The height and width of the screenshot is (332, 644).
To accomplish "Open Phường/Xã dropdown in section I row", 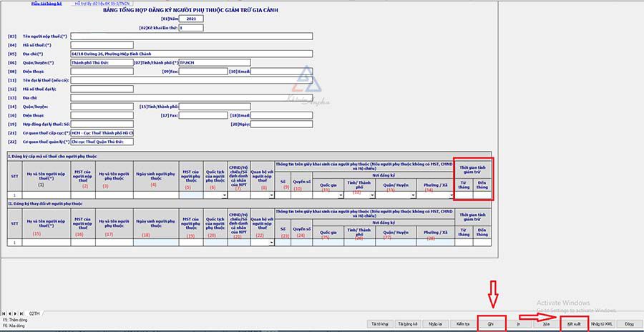I will (452, 195).
